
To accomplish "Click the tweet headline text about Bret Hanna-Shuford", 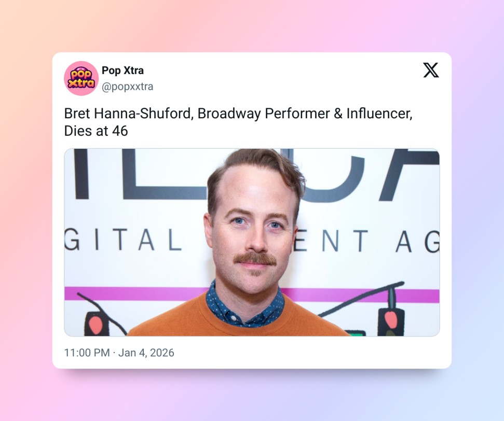I will (x=238, y=122).
